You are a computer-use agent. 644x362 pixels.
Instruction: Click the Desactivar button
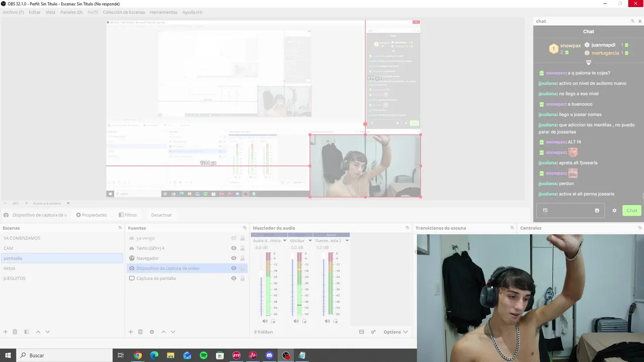point(162,215)
